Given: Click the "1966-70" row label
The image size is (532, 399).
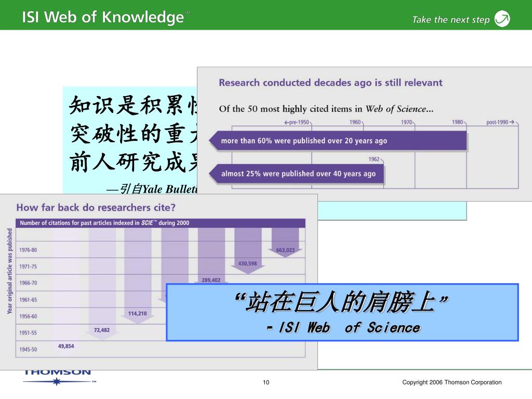Looking at the screenshot, I should pos(28,283).
